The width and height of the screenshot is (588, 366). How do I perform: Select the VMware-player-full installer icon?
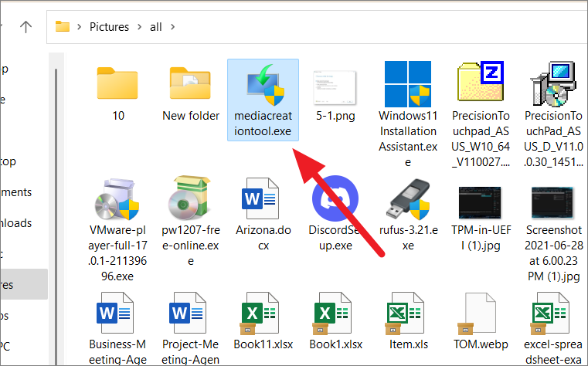[x=117, y=199]
